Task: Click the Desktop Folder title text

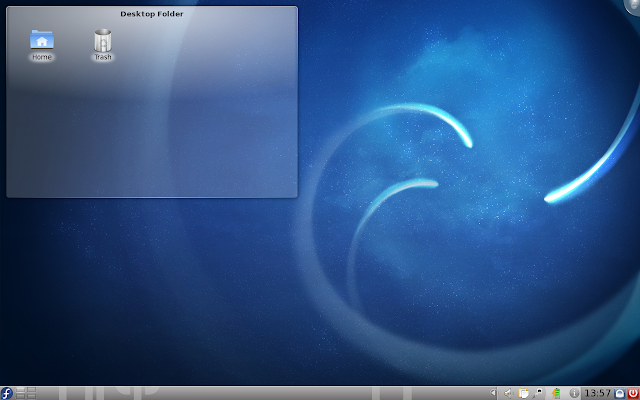Action: click(152, 14)
